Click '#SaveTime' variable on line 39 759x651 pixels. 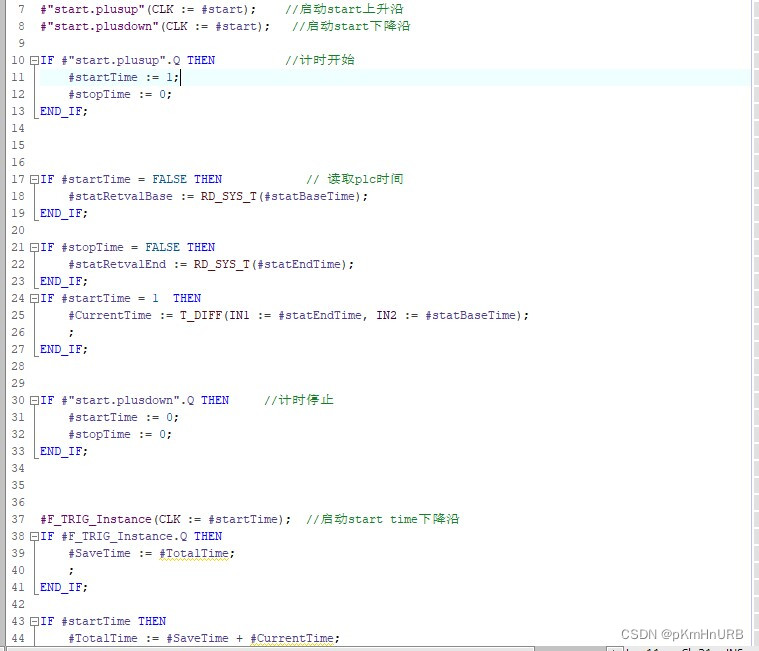point(99,554)
